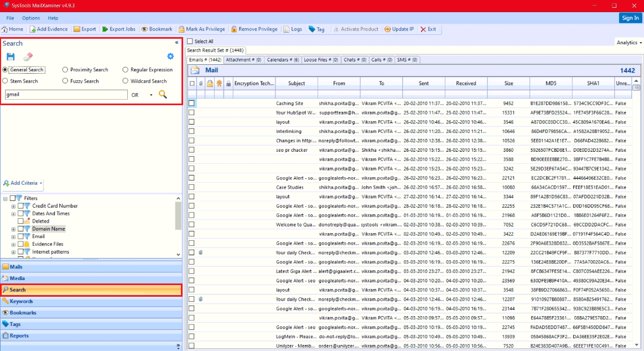The height and width of the screenshot is (351, 644).
Task: Open the Analytics dropdown
Action: coord(629,43)
